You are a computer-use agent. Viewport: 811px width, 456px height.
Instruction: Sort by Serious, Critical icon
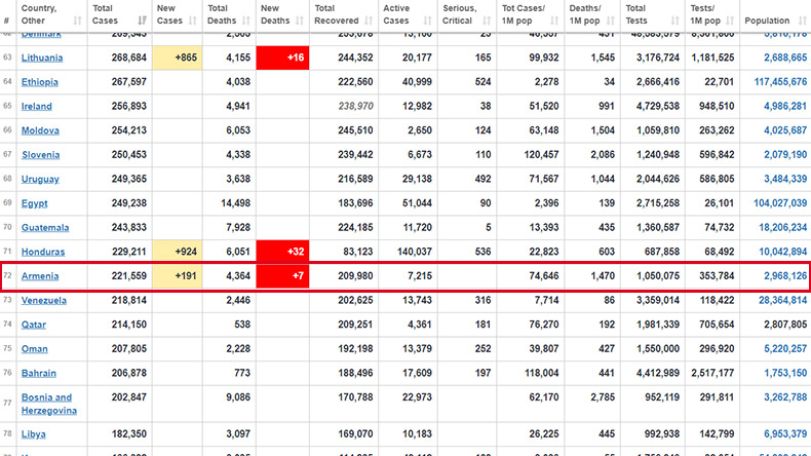(486, 21)
